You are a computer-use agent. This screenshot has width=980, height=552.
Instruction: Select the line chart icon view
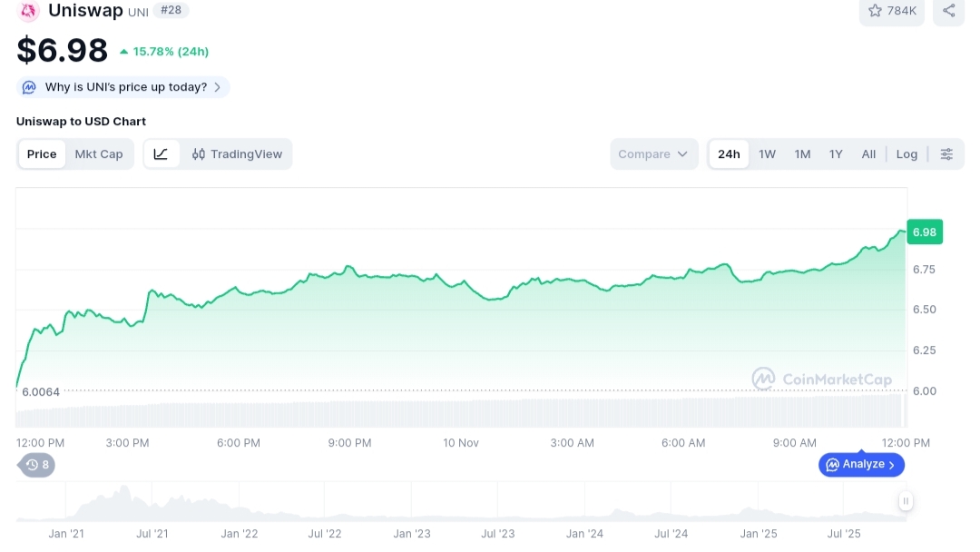coord(161,153)
